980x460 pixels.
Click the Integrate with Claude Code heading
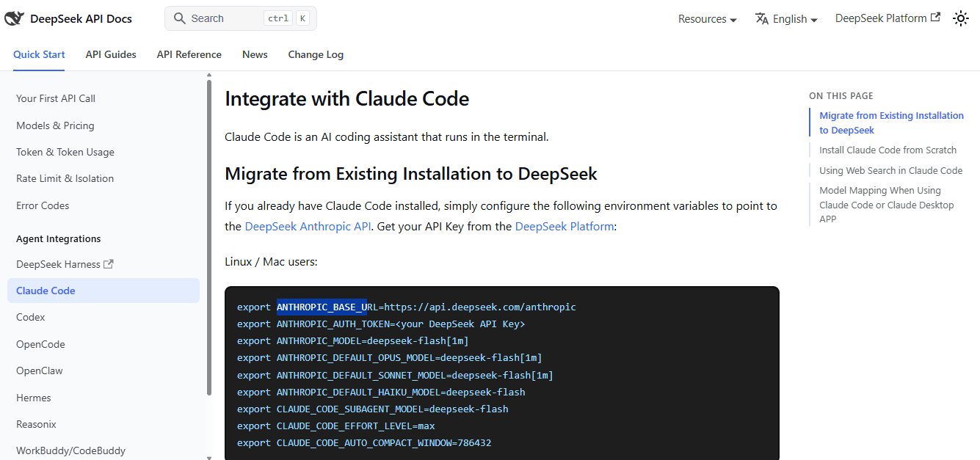tap(346, 98)
